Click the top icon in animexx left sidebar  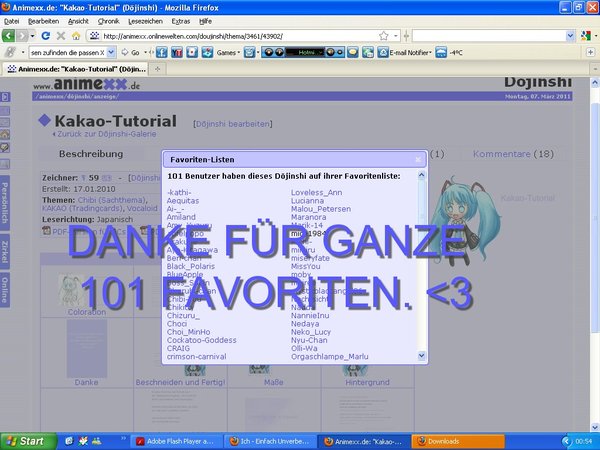tap(5, 97)
